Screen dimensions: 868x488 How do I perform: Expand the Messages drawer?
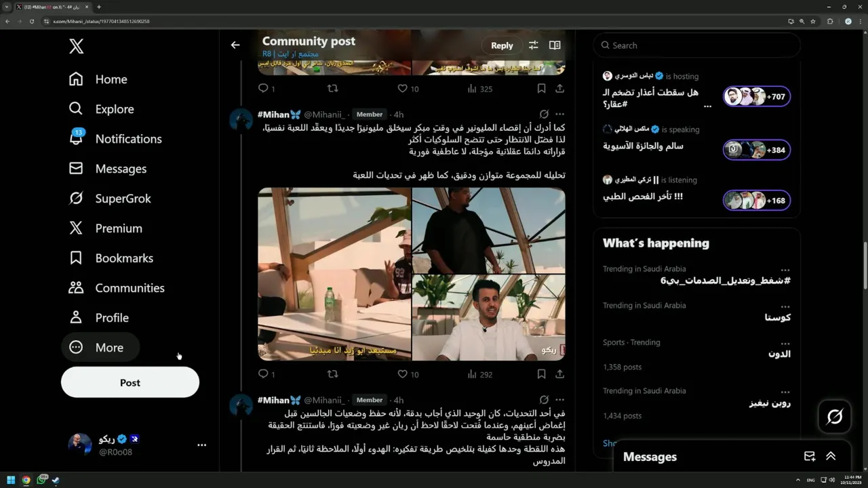coord(831,457)
